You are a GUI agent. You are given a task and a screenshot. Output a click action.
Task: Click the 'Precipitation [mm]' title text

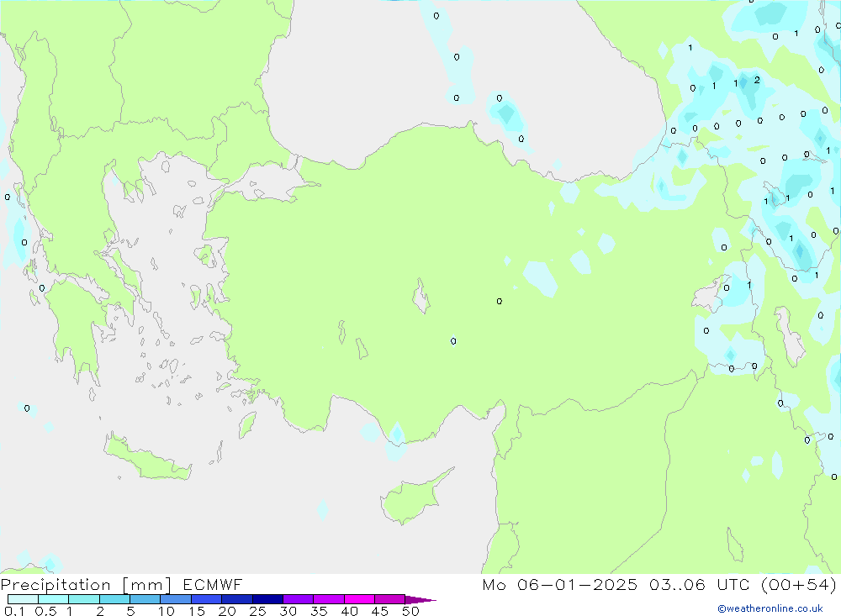tap(86, 585)
